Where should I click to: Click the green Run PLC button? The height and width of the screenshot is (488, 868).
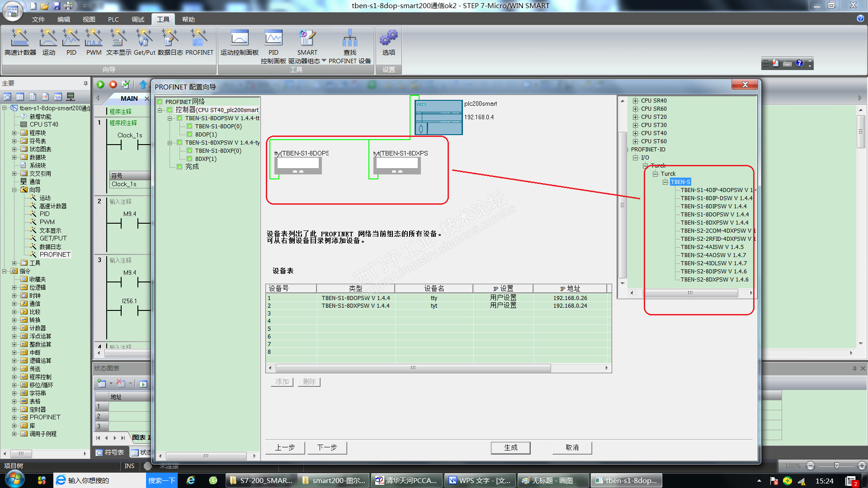100,84
